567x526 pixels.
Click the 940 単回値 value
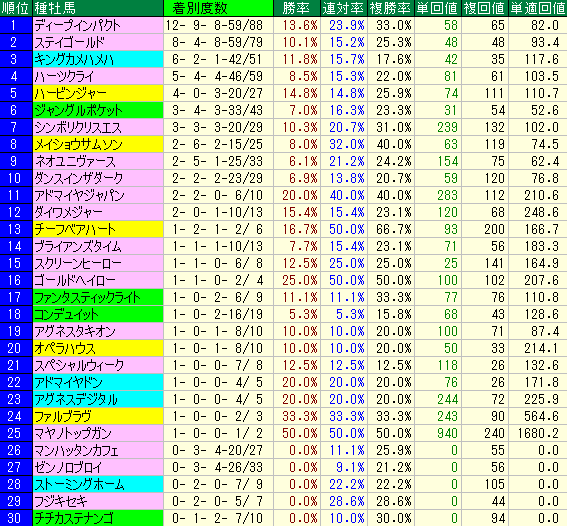[x=447, y=433]
